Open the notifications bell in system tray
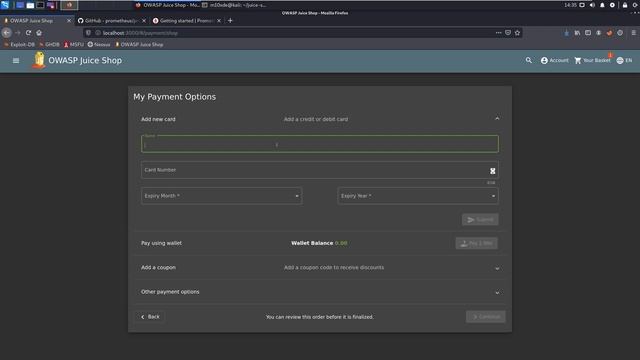Image resolution: width=640 pixels, height=360 pixels. 602,5
